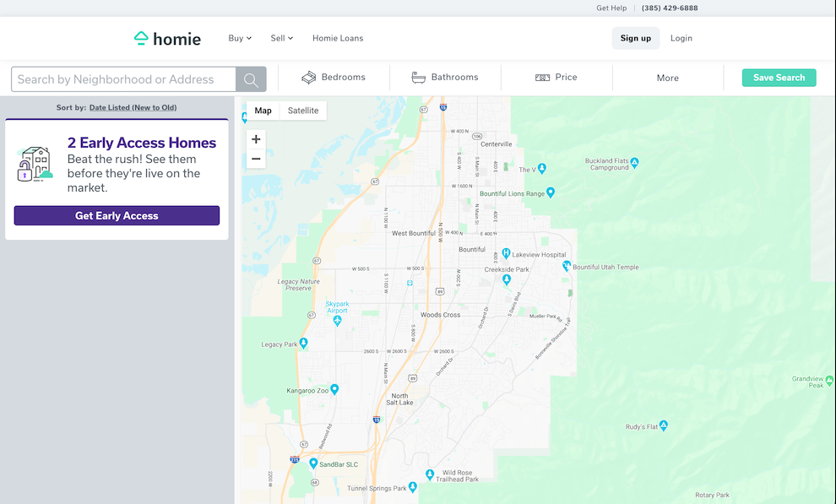Screen dimensions: 836x504
Task: Select Buckland Flats Campground map pin
Action: tap(634, 162)
